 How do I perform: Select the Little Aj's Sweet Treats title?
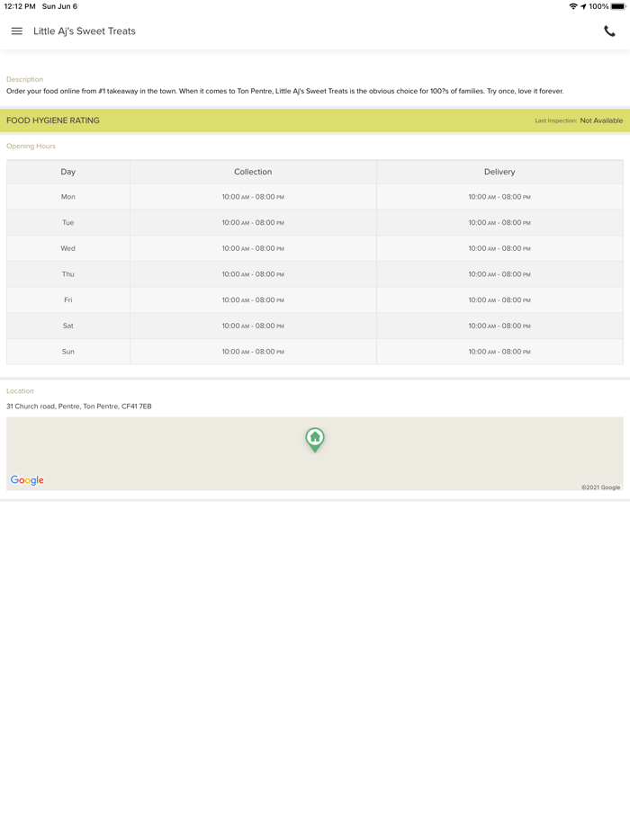tap(85, 31)
